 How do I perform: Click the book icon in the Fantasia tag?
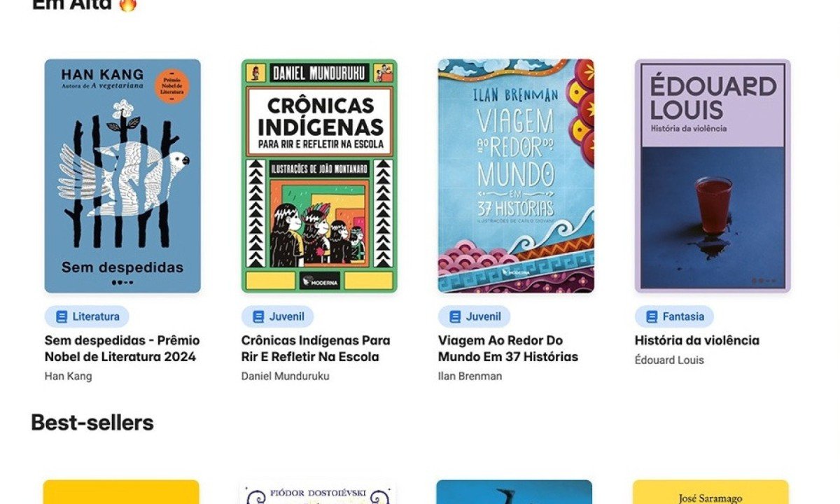pyautogui.click(x=652, y=316)
